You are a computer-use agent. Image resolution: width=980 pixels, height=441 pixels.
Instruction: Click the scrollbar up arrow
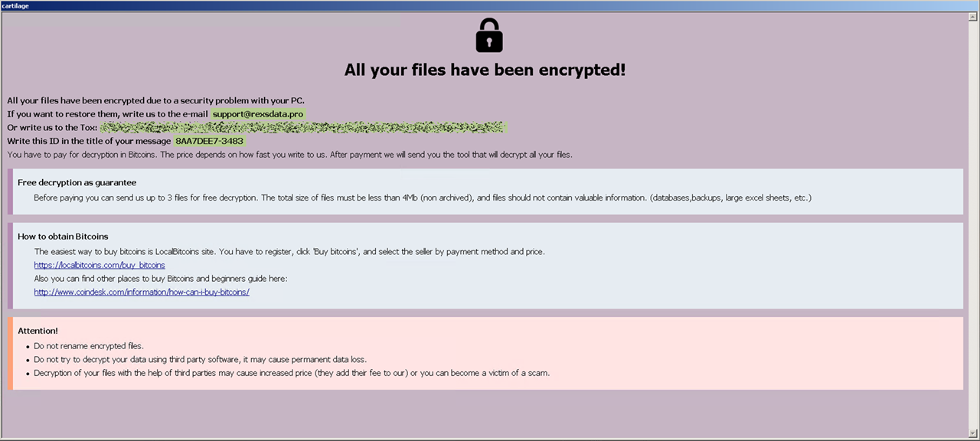click(972, 16)
